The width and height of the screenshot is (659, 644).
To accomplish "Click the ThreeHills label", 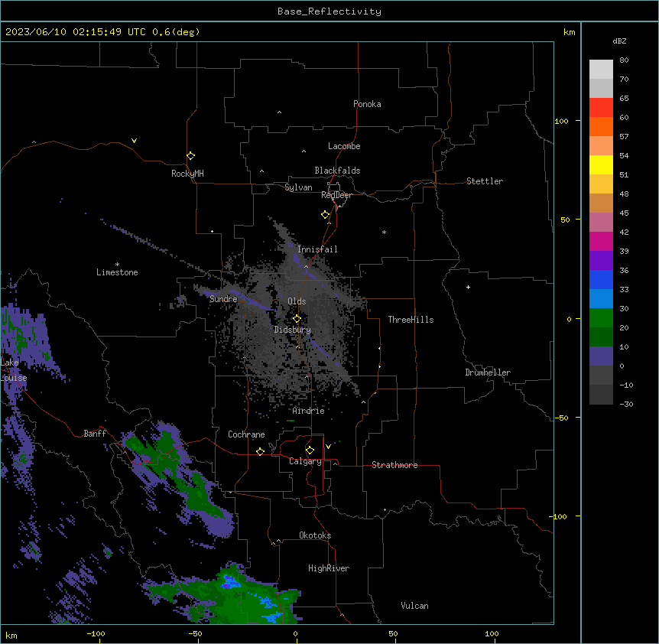I will 411,320.
